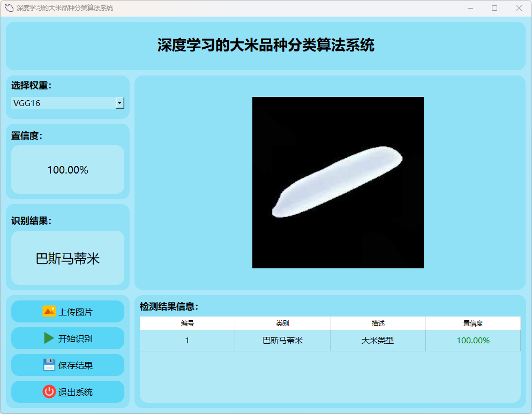Viewport: 532px width, 414px height.
Task: Click the blue floppy disk save icon
Action: coord(49,365)
